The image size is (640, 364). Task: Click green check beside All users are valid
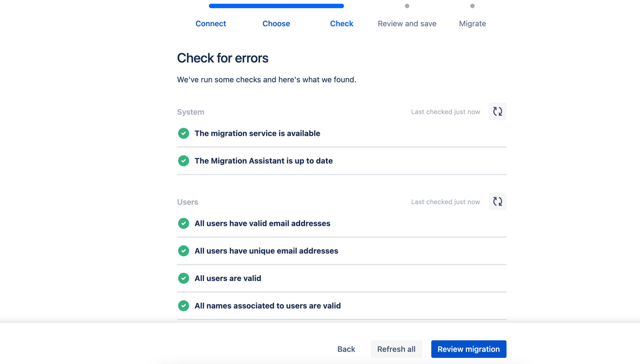(183, 278)
